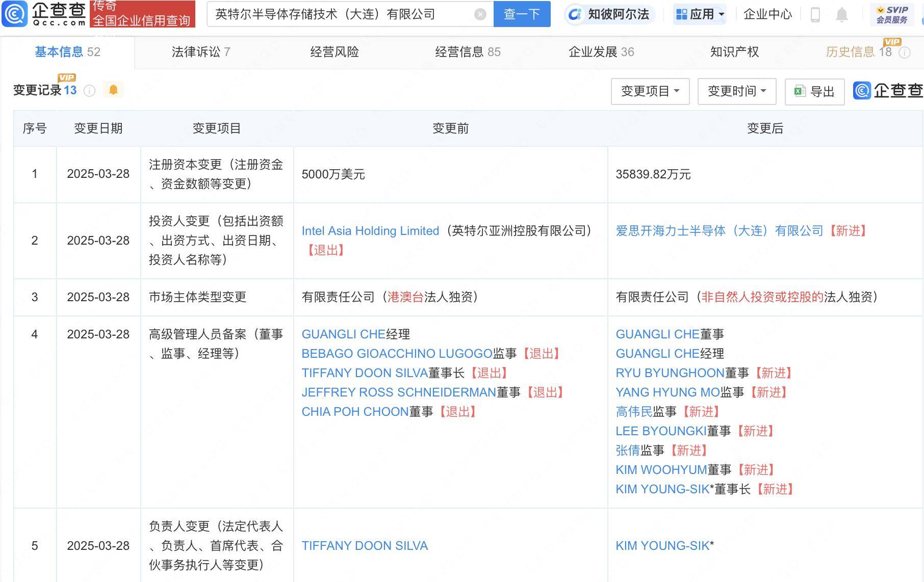This screenshot has height=582, width=924.
Task: Clear the search box with X icon
Action: click(480, 14)
